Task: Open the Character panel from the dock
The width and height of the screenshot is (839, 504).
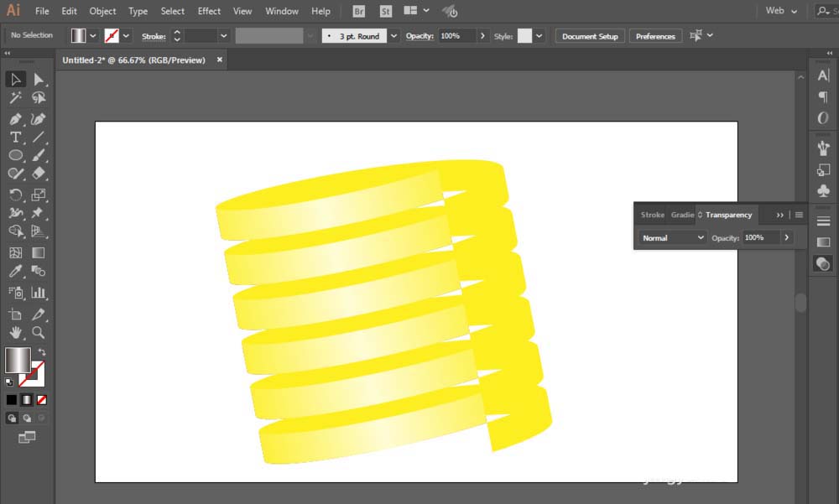Action: pyautogui.click(x=824, y=75)
